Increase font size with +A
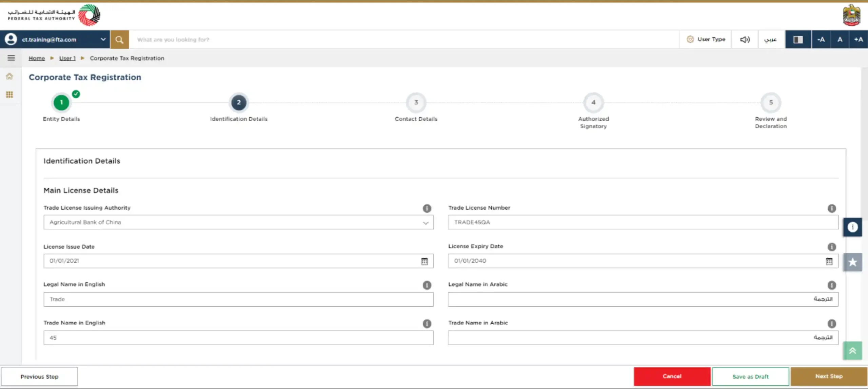The width and height of the screenshot is (868, 389). point(858,40)
